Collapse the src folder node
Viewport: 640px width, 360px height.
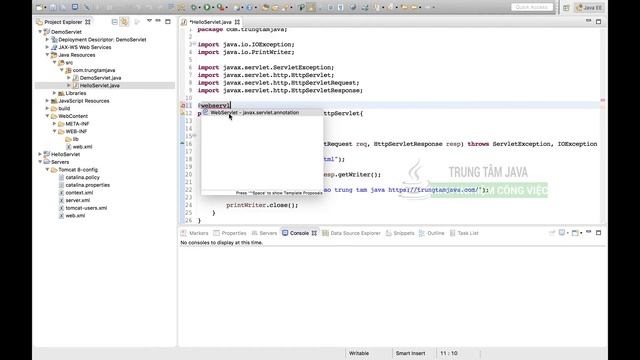coord(55,62)
